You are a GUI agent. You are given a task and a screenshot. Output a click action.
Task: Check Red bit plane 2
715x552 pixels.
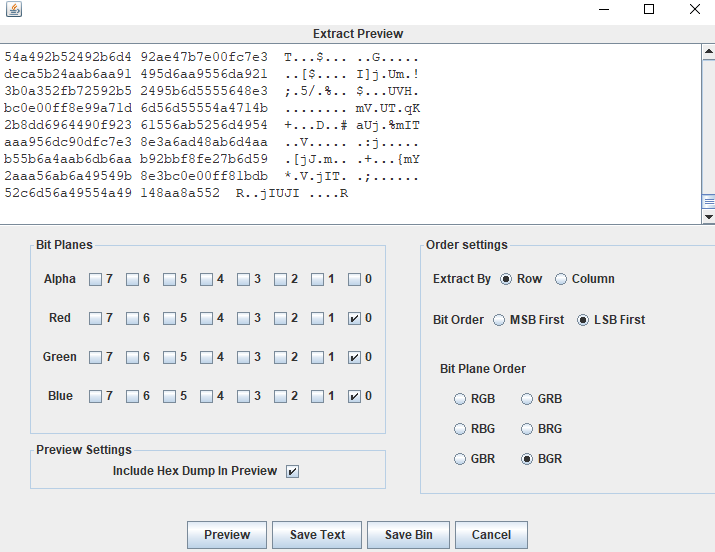point(280,318)
